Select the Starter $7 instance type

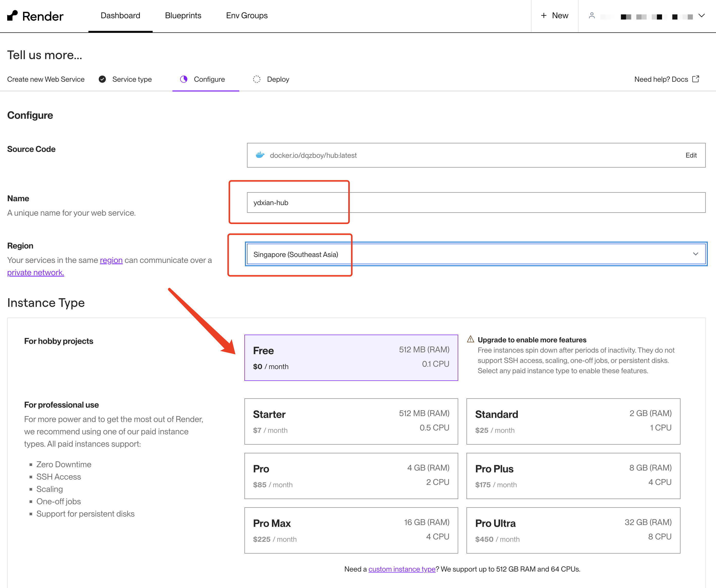tap(351, 421)
